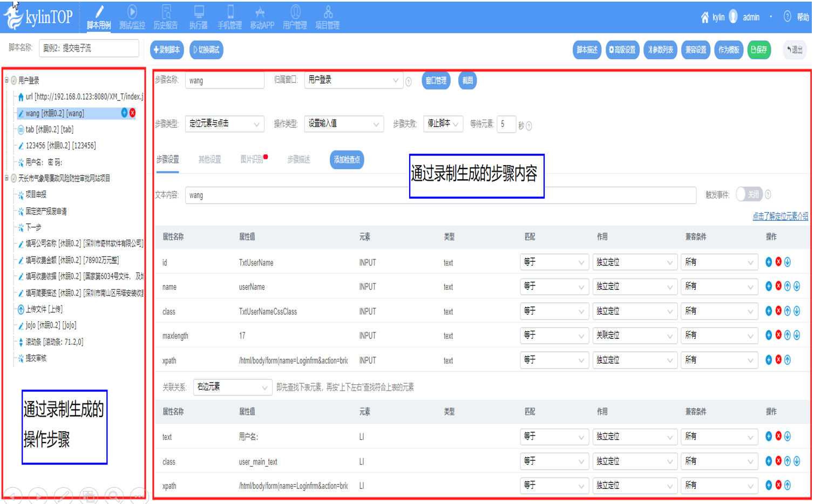The height and width of the screenshot is (504, 814).
Task: Click blue add icon on wang step
Action: [124, 113]
